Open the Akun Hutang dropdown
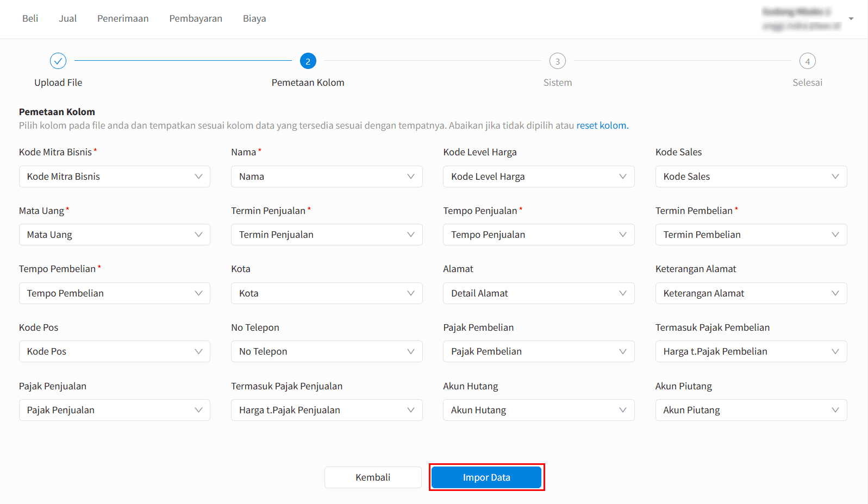 click(x=539, y=410)
